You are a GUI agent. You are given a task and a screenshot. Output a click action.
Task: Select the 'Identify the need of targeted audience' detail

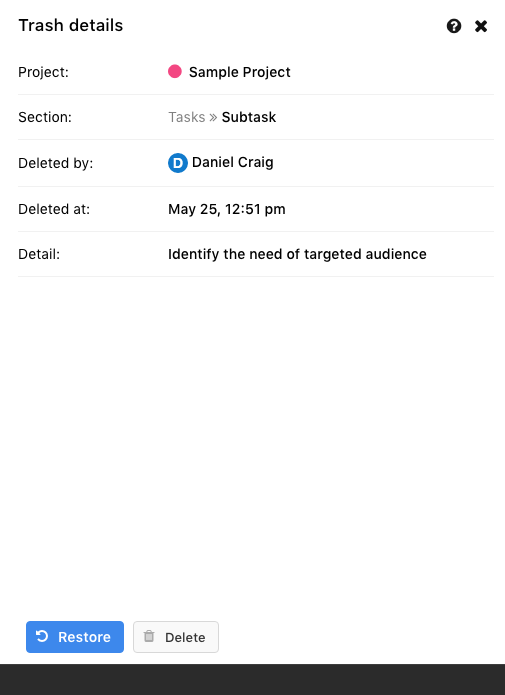(x=297, y=254)
